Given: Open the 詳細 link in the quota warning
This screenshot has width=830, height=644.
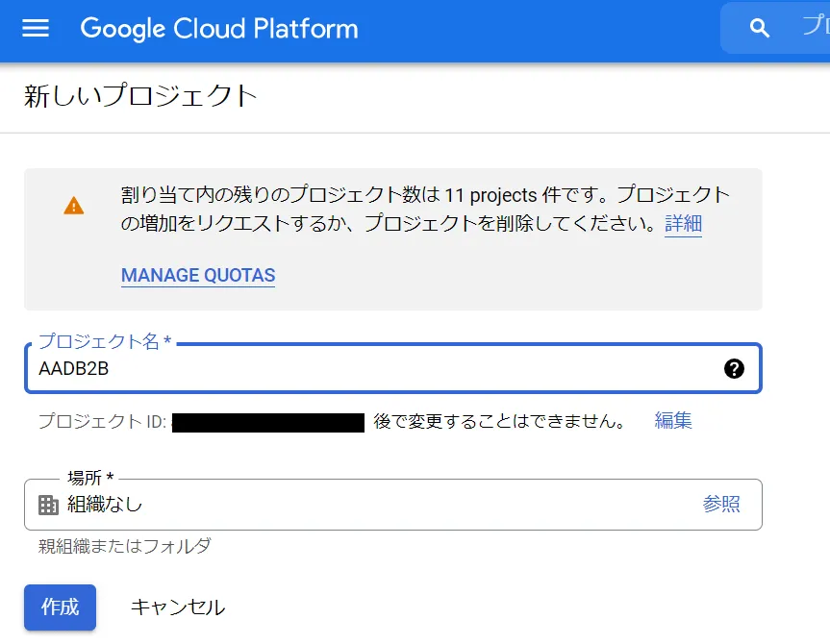Looking at the screenshot, I should tap(683, 224).
